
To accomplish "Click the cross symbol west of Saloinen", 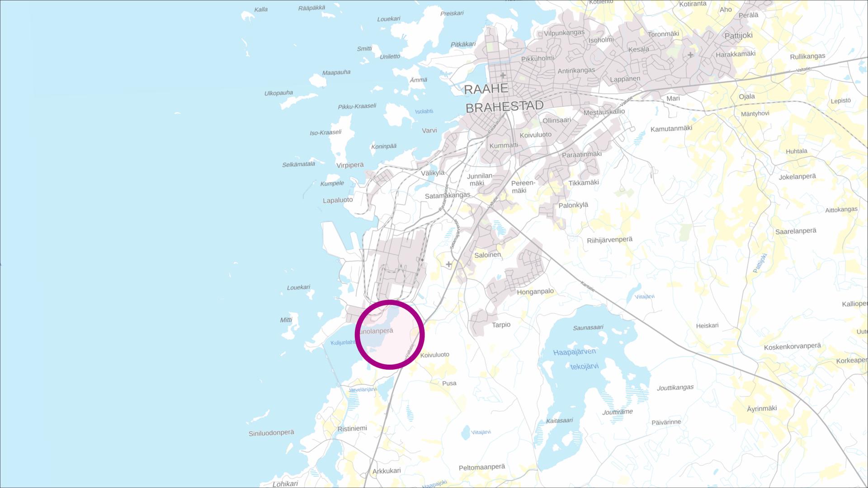I will (x=448, y=264).
